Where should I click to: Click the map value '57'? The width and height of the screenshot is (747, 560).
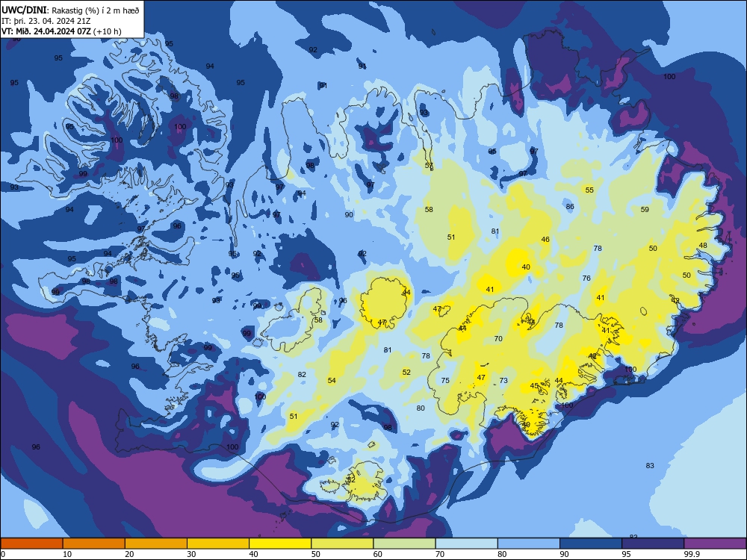429,166
